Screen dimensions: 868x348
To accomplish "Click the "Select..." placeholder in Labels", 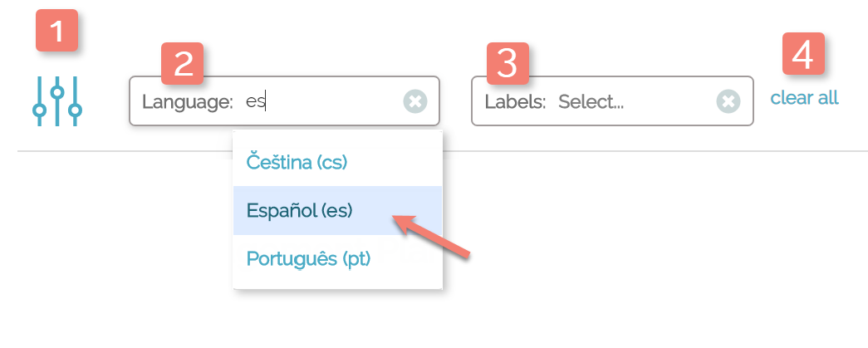I will pyautogui.click(x=591, y=102).
